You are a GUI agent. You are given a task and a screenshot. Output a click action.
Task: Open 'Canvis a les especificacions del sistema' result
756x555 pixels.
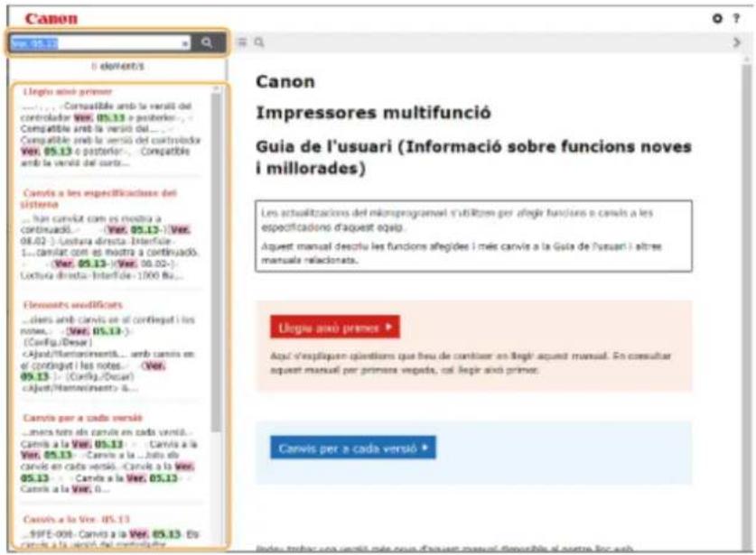click(x=98, y=199)
